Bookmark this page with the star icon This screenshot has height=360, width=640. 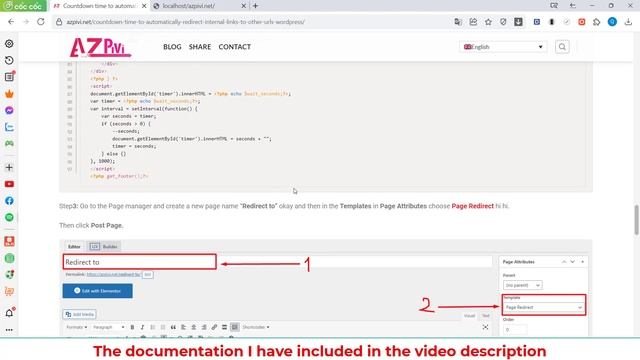(488, 22)
